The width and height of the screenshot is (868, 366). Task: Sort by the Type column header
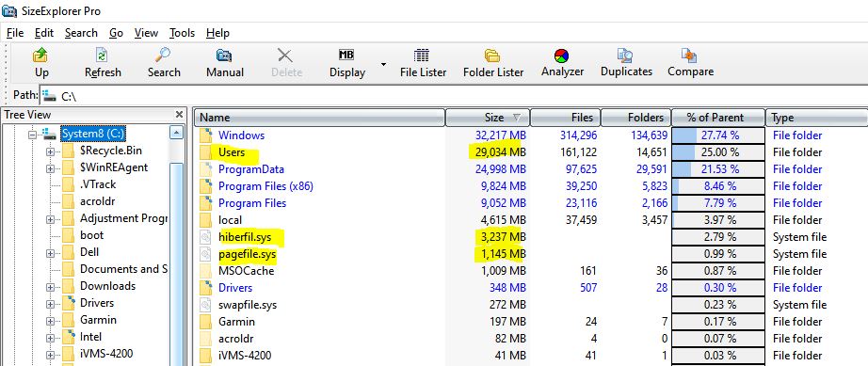click(816, 118)
